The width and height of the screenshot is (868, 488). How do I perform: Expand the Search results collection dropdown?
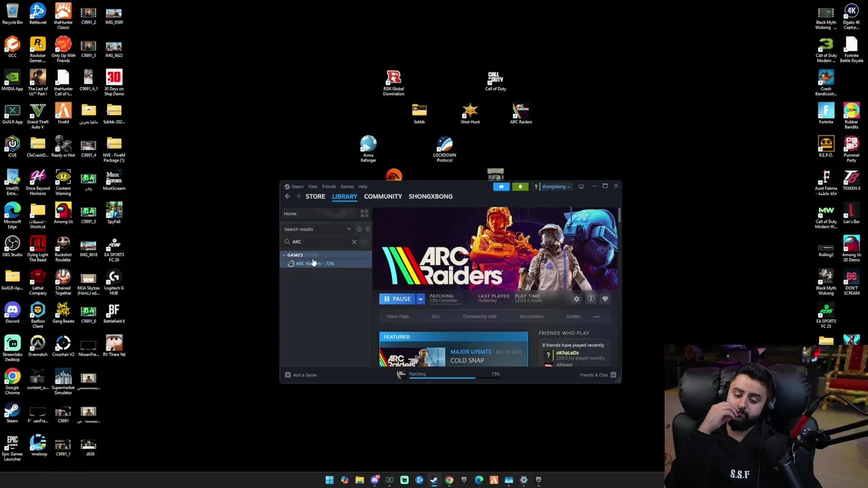point(349,229)
